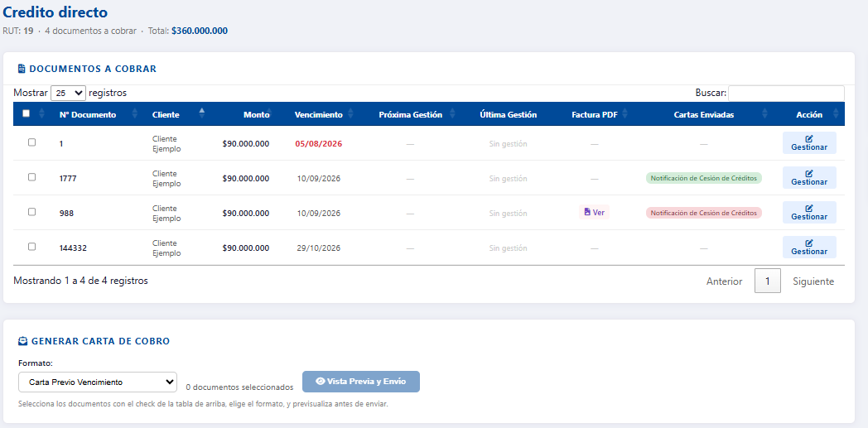Click the due date of document 1777
The height and width of the screenshot is (428, 868).
click(x=318, y=179)
